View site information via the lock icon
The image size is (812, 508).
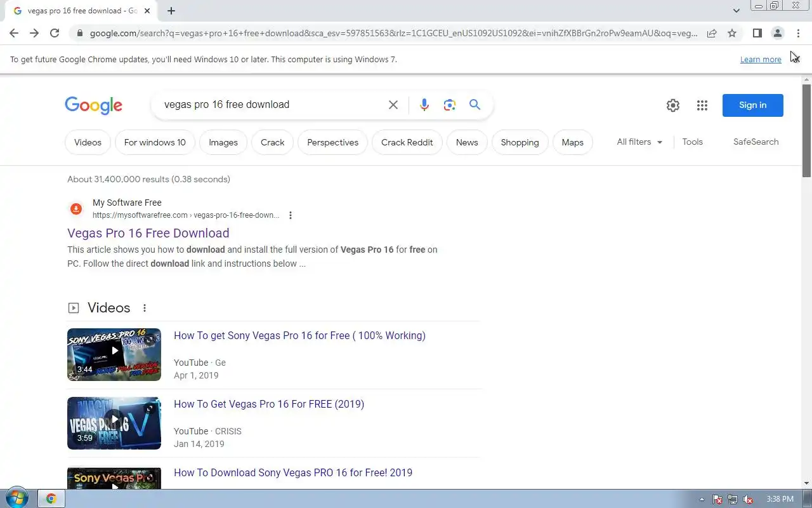[79, 33]
